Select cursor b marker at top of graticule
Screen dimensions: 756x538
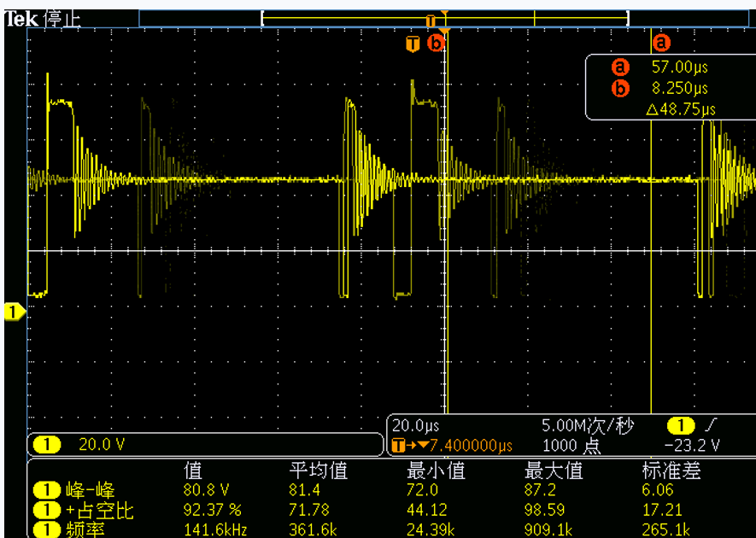click(x=436, y=44)
